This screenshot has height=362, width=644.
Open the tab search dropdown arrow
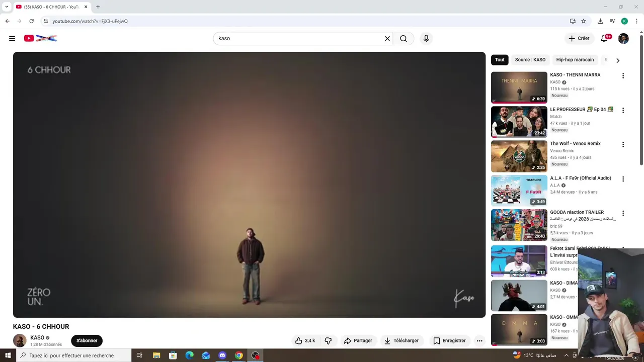point(6,7)
